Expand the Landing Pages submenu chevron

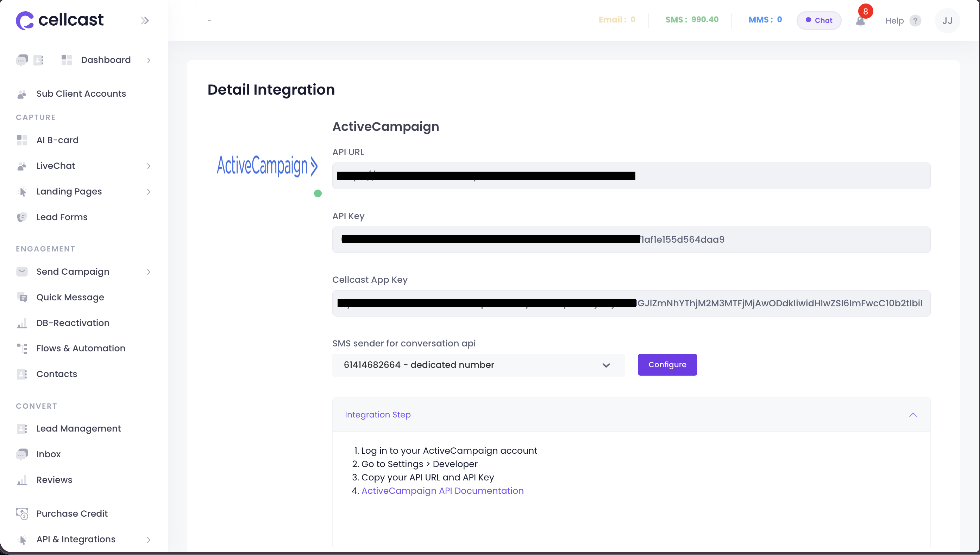pos(149,192)
